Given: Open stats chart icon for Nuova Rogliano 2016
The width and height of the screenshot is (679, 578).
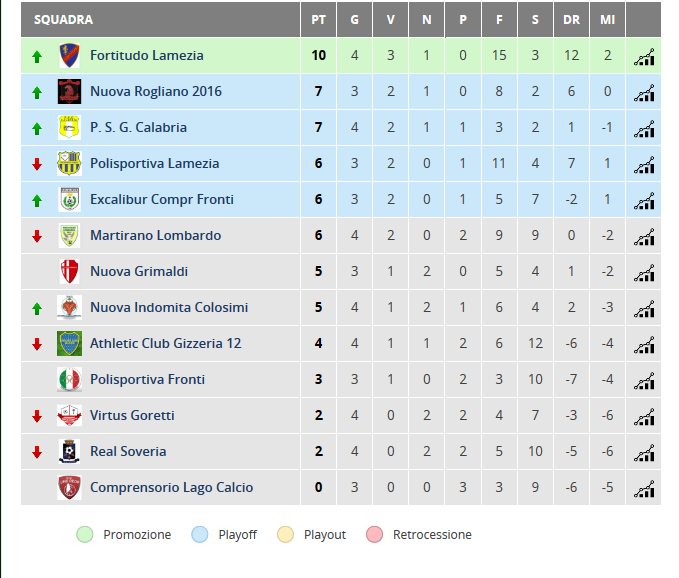Looking at the screenshot, I should (x=644, y=93).
